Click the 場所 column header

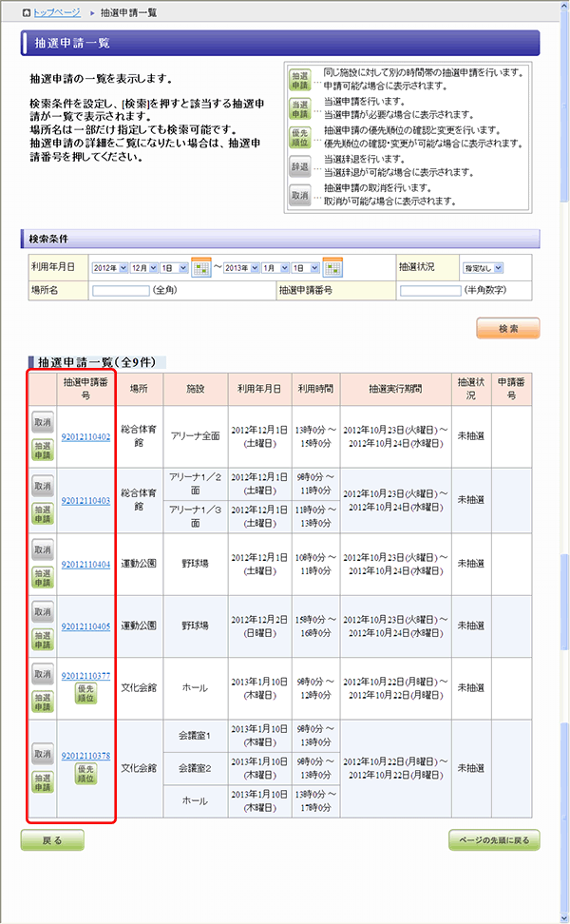point(139,389)
